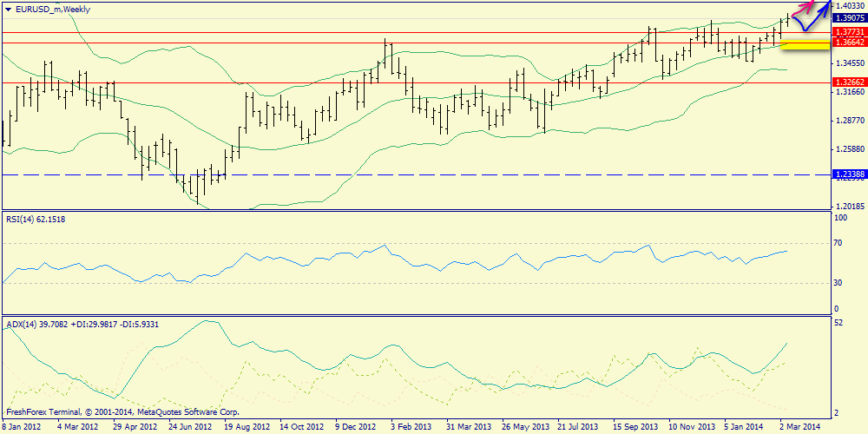Select the RSI(14) 62.1518 indicator label
This screenshot has height=434, width=868.
(35, 220)
